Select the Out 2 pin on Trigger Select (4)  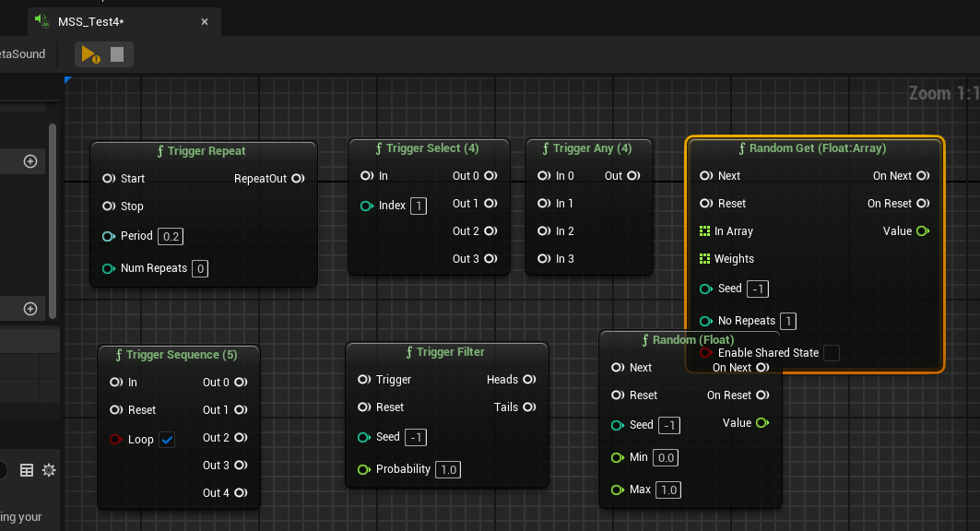(490, 231)
